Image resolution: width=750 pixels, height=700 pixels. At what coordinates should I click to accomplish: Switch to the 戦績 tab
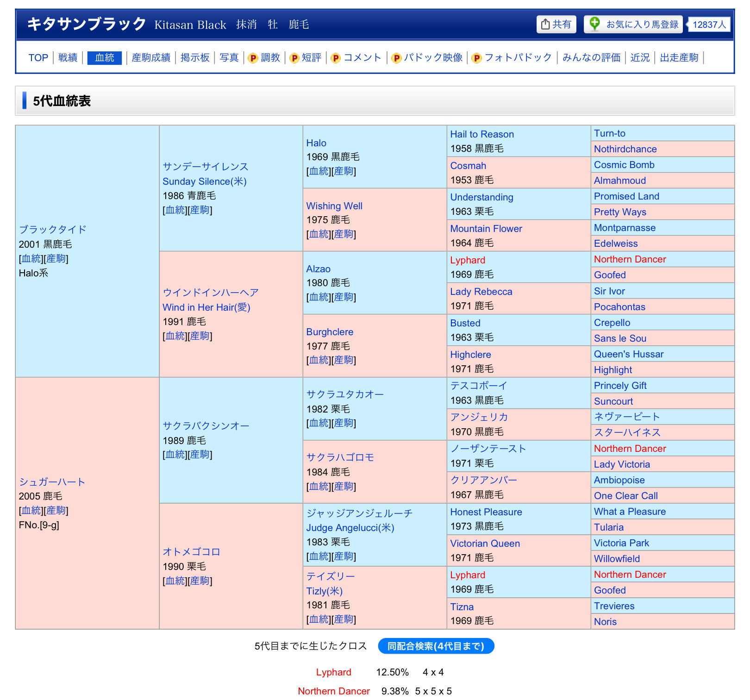tap(68, 57)
